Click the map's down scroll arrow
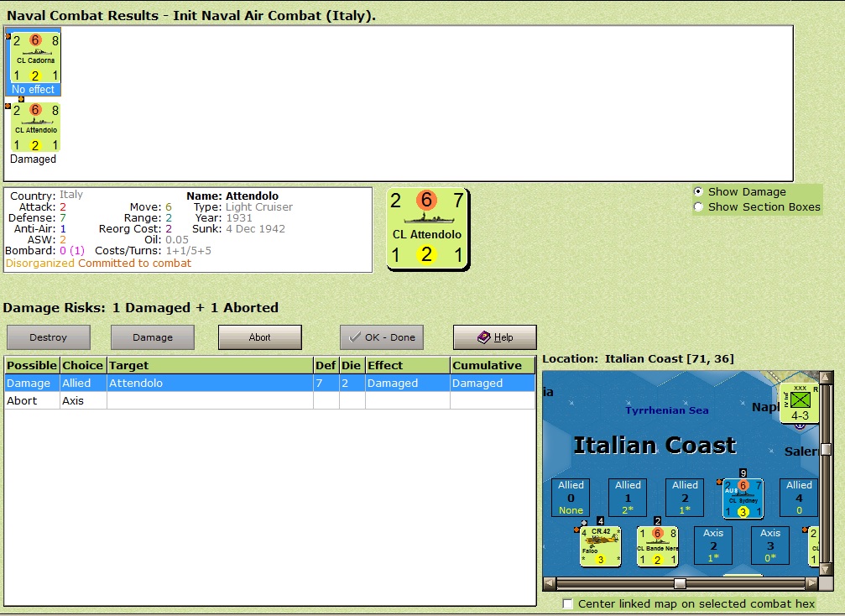The image size is (845, 616). coord(825,570)
